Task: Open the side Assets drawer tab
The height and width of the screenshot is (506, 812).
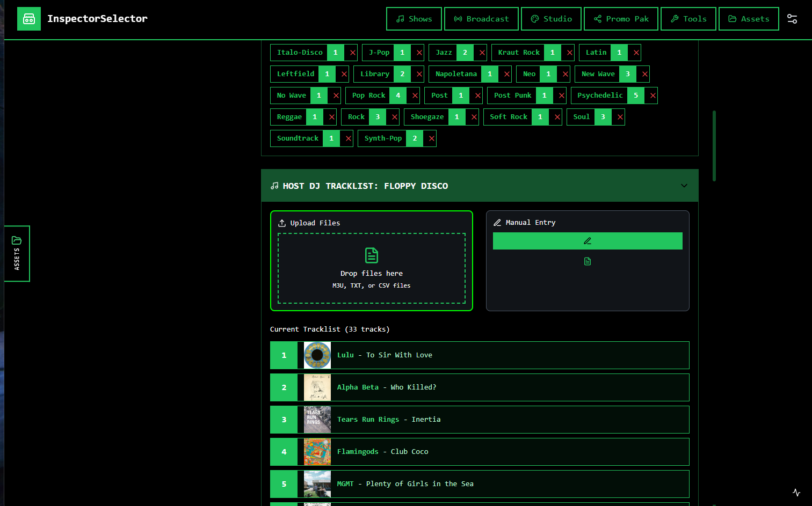Action: 17,253
